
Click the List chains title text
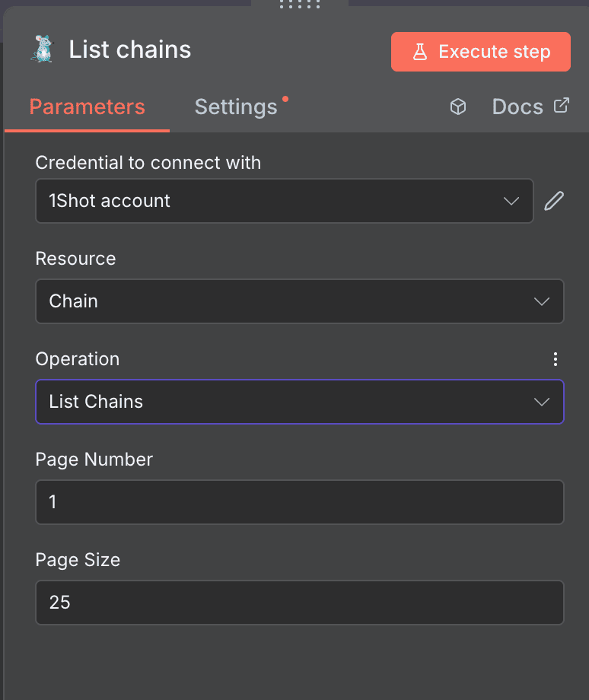[x=129, y=49]
